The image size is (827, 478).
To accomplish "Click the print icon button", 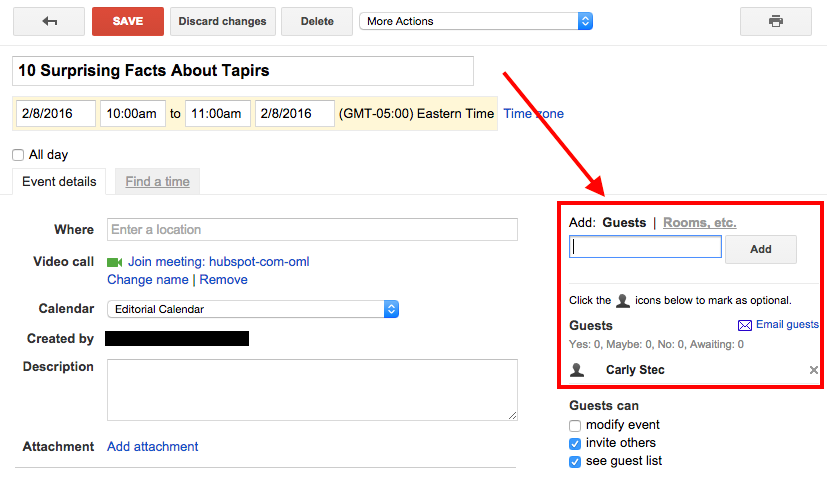I will click(775, 21).
